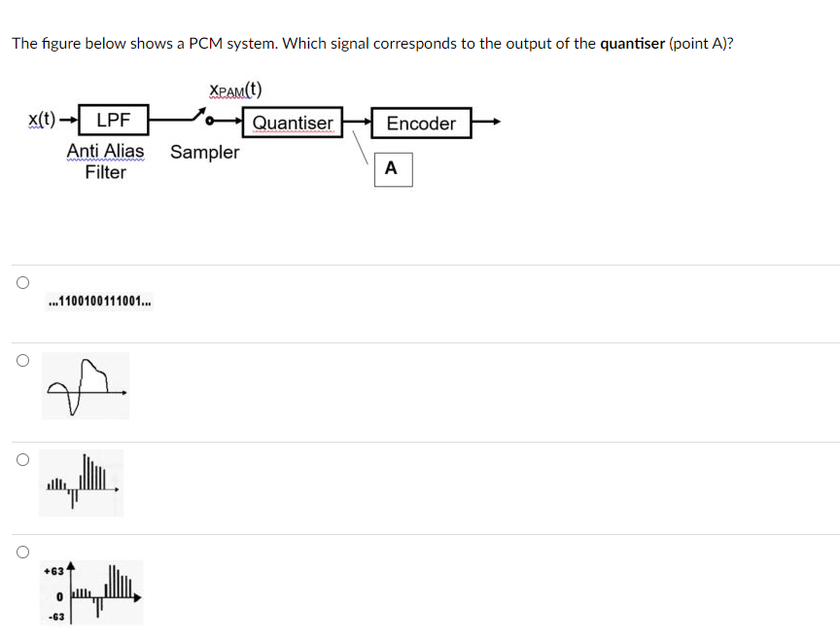This screenshot has height=644, width=840.
Task: Click the XPAM(t) label above the sampler
Action: 236,89
